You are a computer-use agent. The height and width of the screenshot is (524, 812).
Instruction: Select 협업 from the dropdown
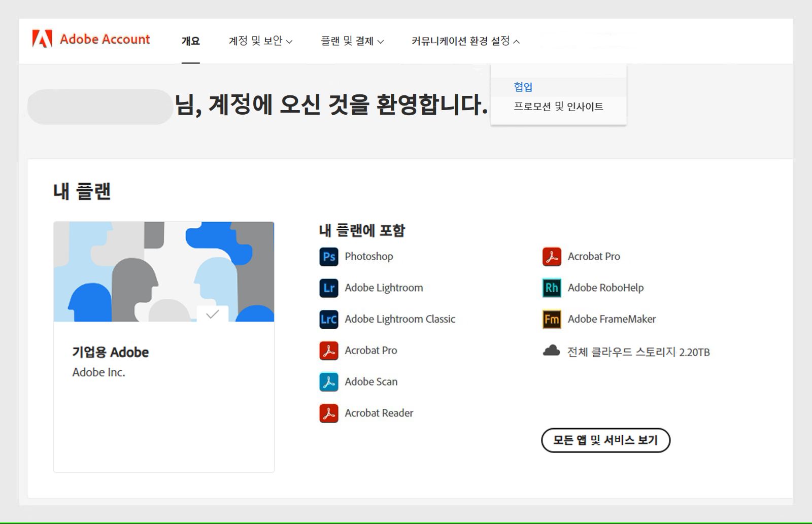[523, 87]
